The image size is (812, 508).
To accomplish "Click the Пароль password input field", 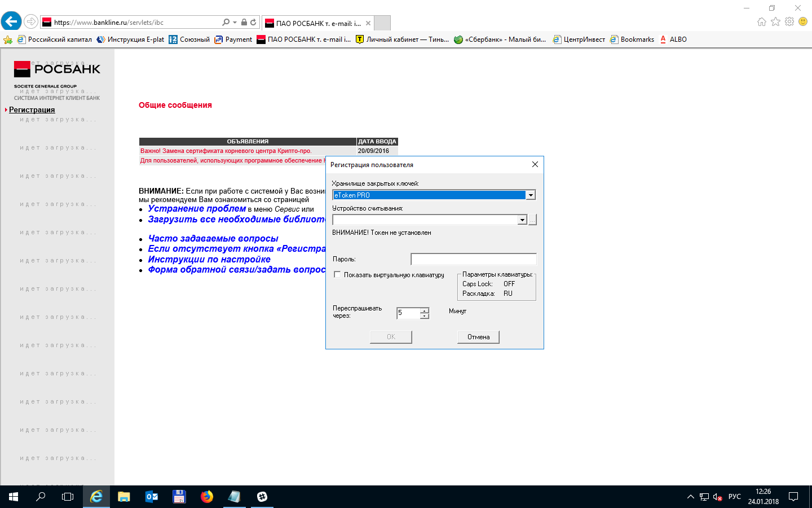I will 473,259.
